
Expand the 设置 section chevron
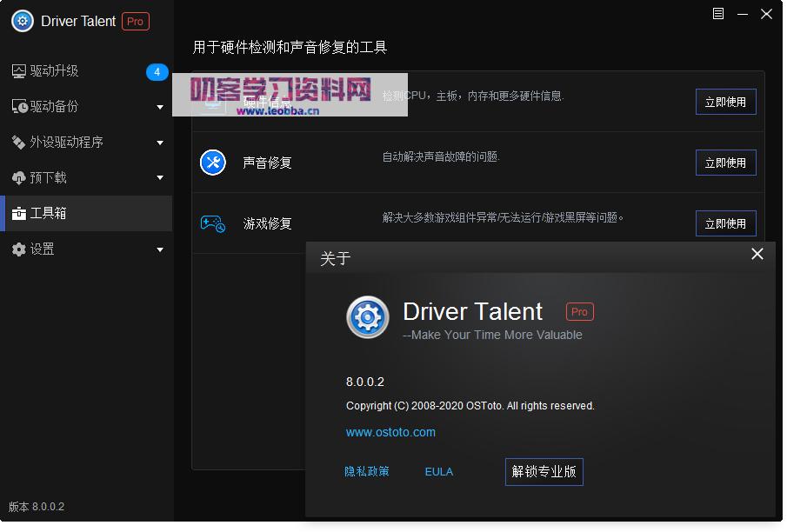pyautogui.click(x=160, y=249)
